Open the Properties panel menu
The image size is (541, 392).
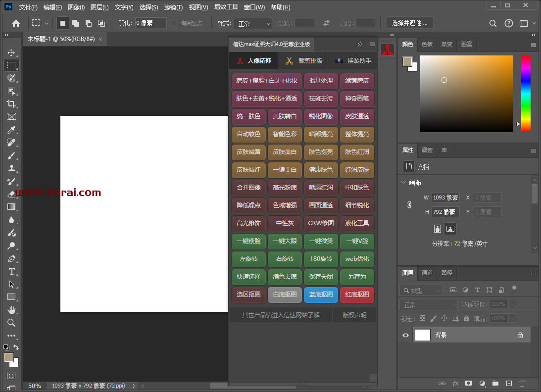(534, 150)
